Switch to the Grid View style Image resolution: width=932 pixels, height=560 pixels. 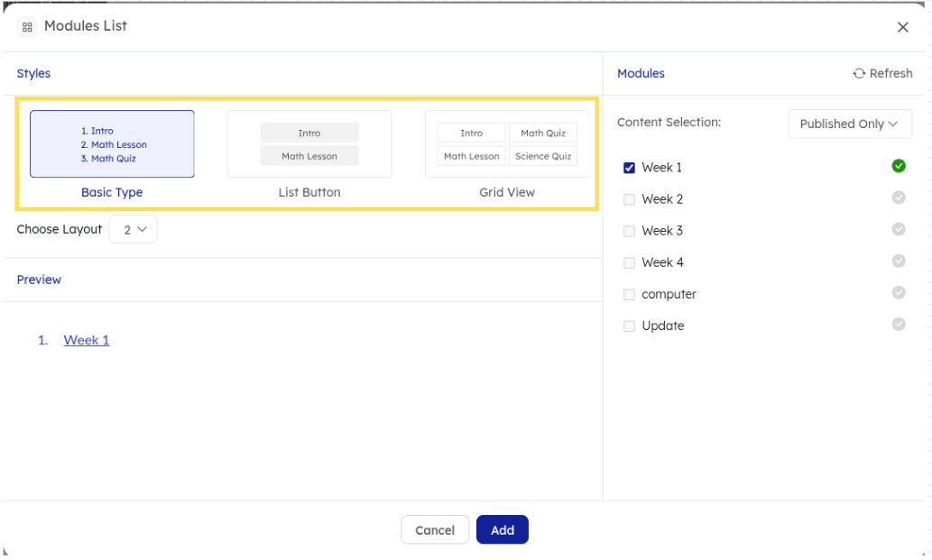click(x=507, y=144)
